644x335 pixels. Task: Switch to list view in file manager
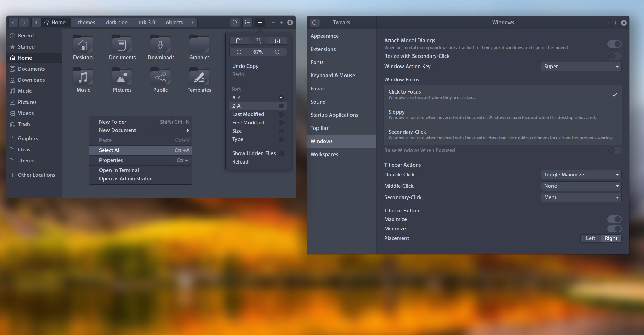[247, 23]
